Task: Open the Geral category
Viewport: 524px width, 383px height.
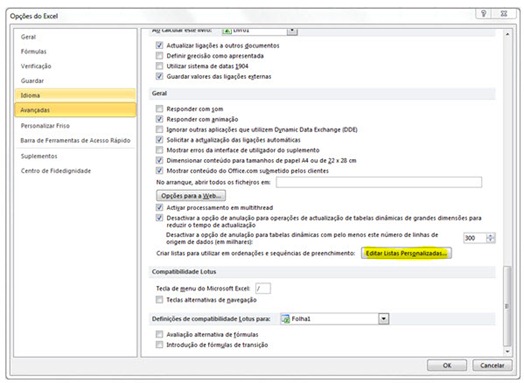Action: [28, 37]
